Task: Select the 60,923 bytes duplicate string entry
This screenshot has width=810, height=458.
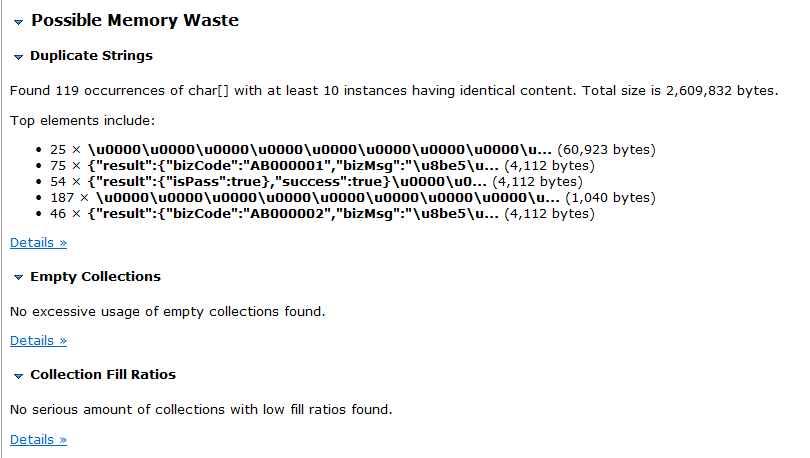Action: click(x=353, y=150)
